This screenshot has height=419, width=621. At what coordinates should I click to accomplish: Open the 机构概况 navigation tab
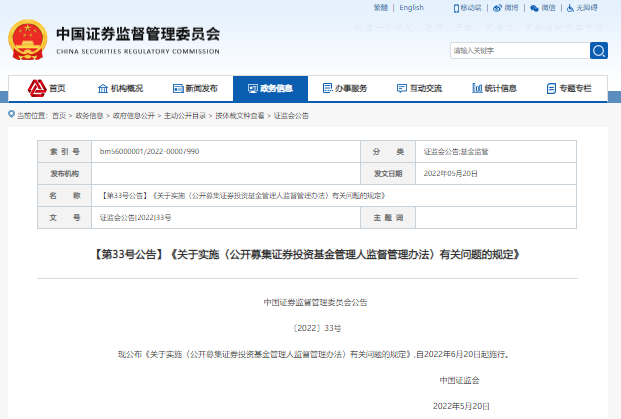tap(120, 88)
